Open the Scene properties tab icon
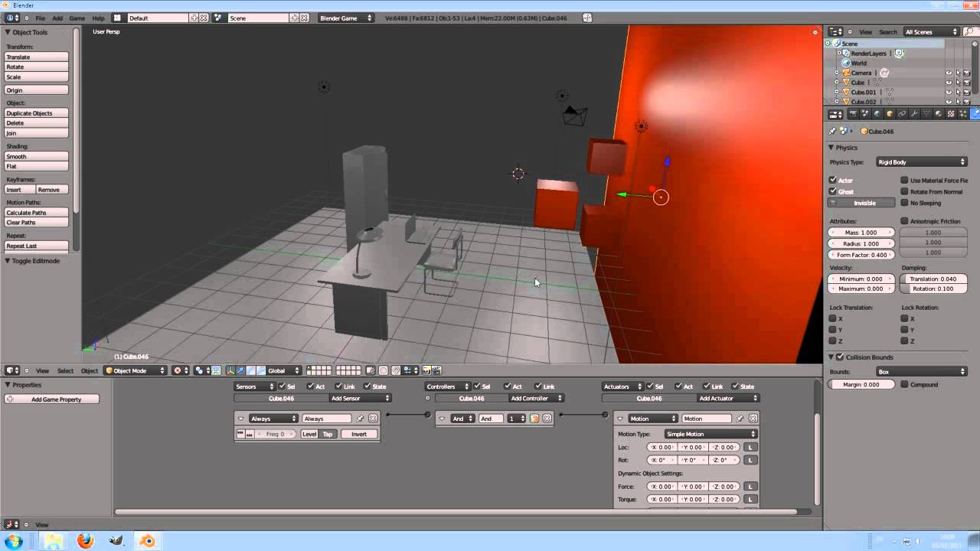980x551 pixels. pos(865,113)
